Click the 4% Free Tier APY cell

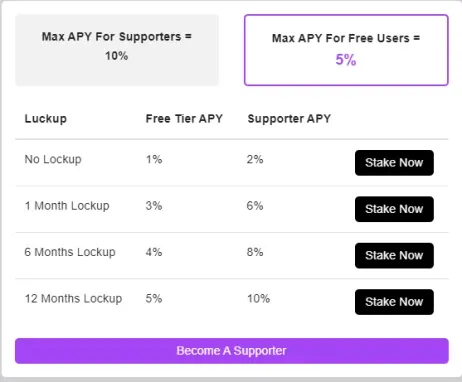pos(154,252)
